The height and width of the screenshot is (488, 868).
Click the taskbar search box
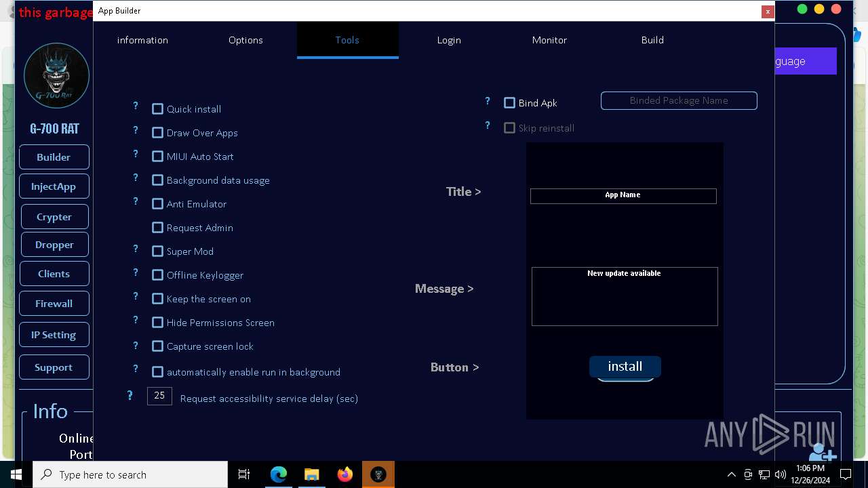point(130,474)
